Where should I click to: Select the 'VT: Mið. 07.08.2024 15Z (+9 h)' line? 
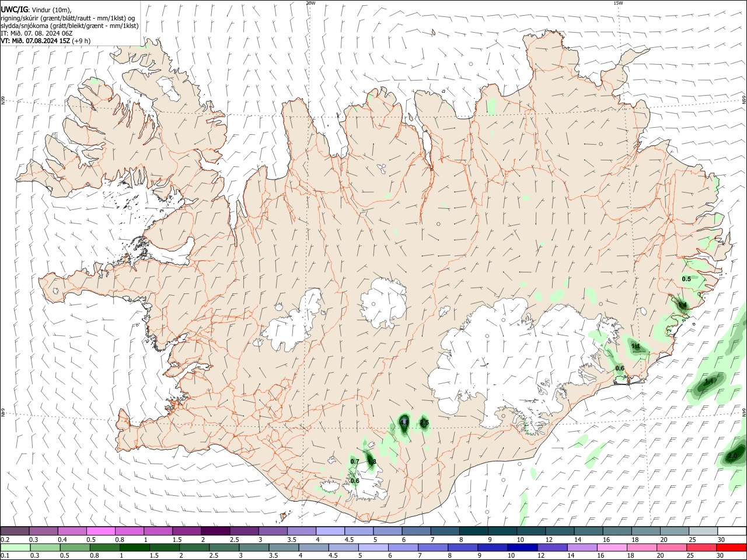(46, 41)
